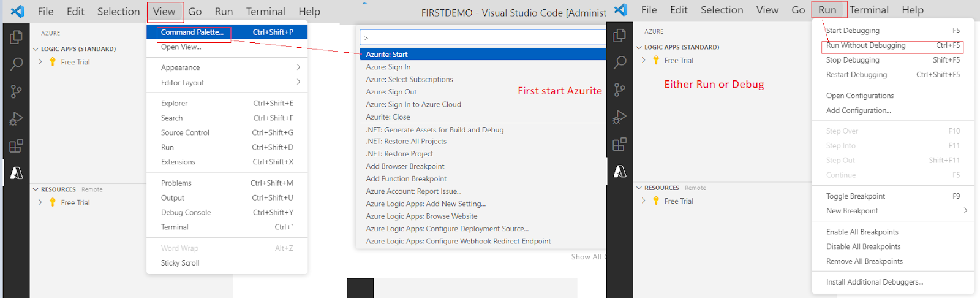Open Search icon in right window activity bar
Image resolution: width=980 pixels, height=298 pixels.
click(620, 62)
